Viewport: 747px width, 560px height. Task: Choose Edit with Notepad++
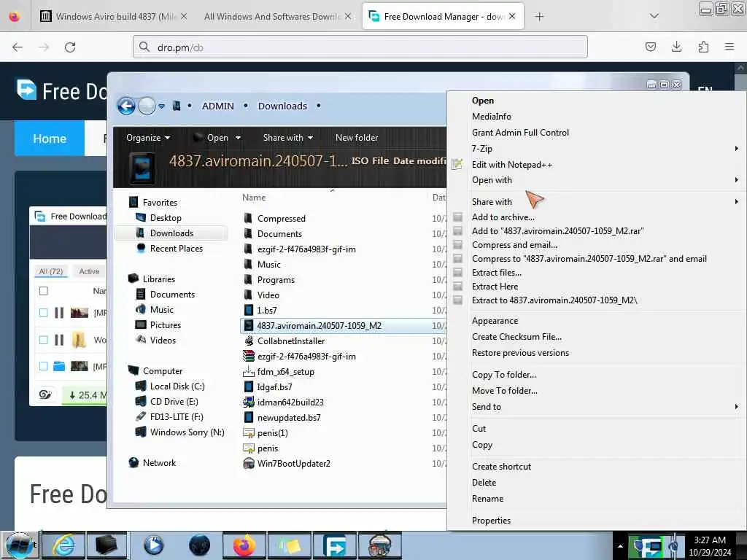pos(511,165)
